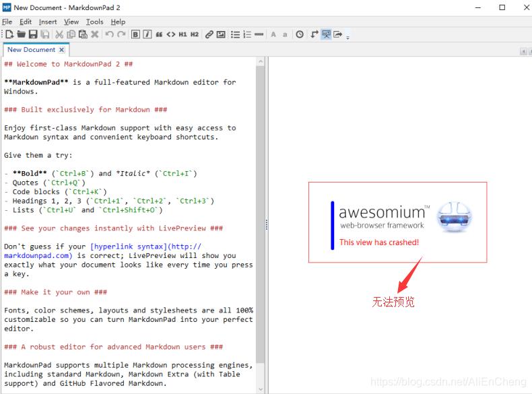
Task: Export document with the export arrow icon
Action: click(338, 34)
